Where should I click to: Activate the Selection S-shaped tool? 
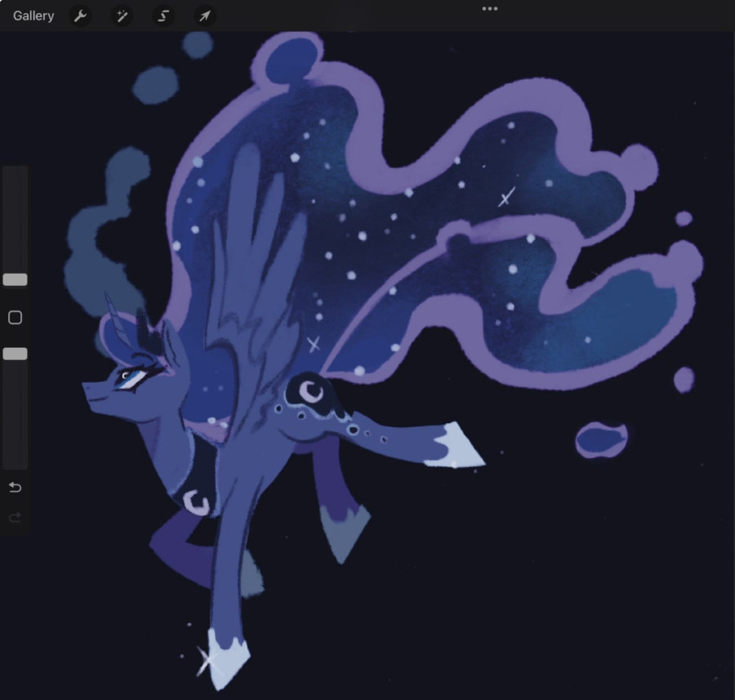pos(163,16)
